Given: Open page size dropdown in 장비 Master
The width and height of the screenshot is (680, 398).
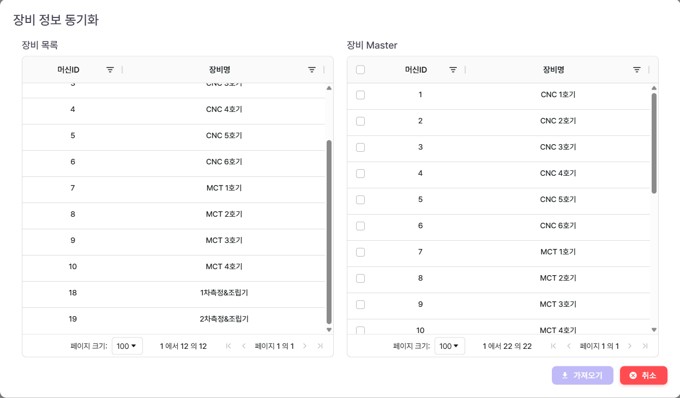Looking at the screenshot, I should [x=450, y=346].
